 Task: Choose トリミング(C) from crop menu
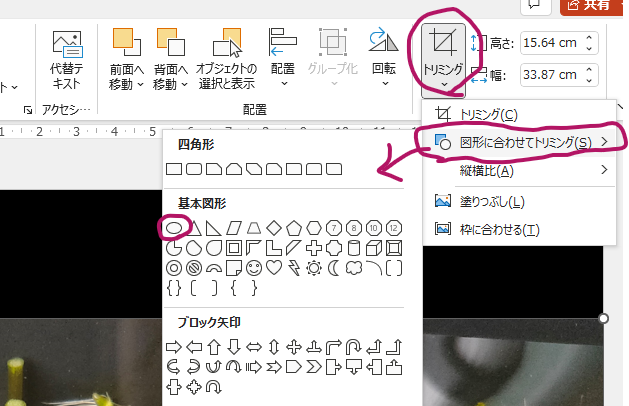click(519, 115)
